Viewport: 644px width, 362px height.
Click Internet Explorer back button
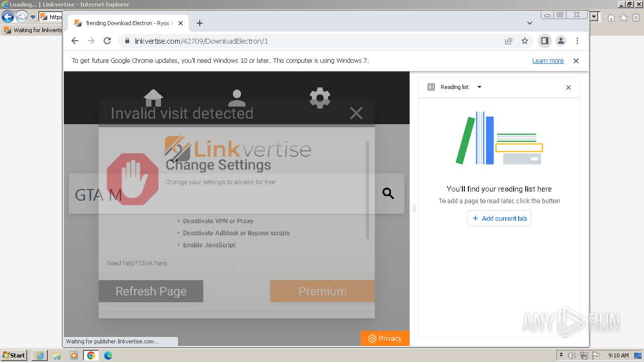(8, 17)
